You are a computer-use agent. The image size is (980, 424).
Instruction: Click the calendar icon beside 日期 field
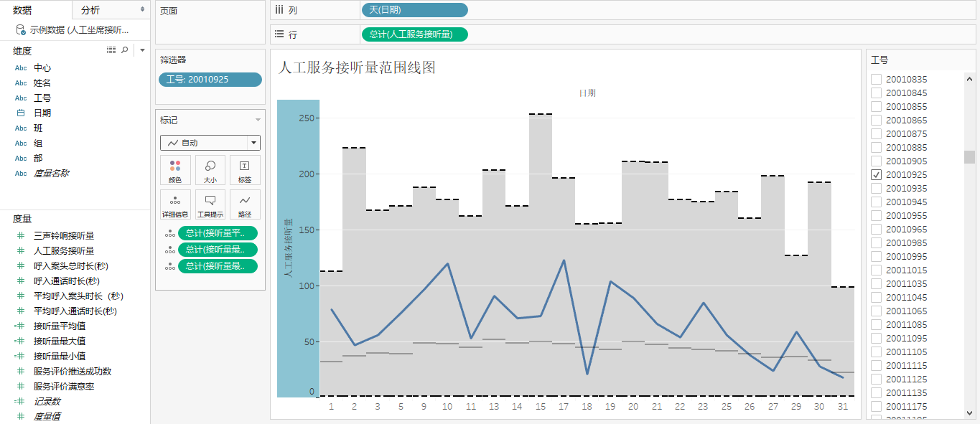pyautogui.click(x=21, y=113)
